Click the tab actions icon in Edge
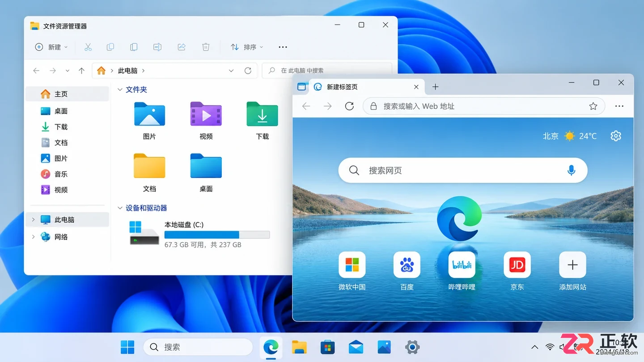 pos(302,87)
